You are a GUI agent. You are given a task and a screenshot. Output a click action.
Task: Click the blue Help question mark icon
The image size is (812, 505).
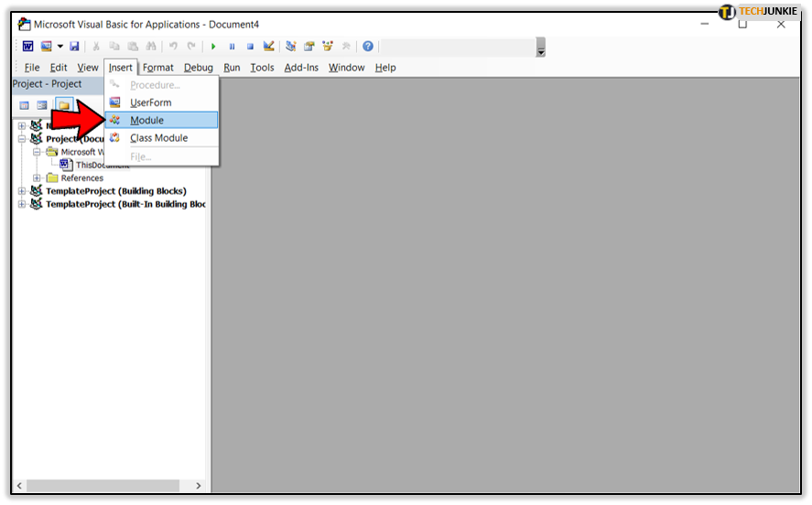coord(368,47)
